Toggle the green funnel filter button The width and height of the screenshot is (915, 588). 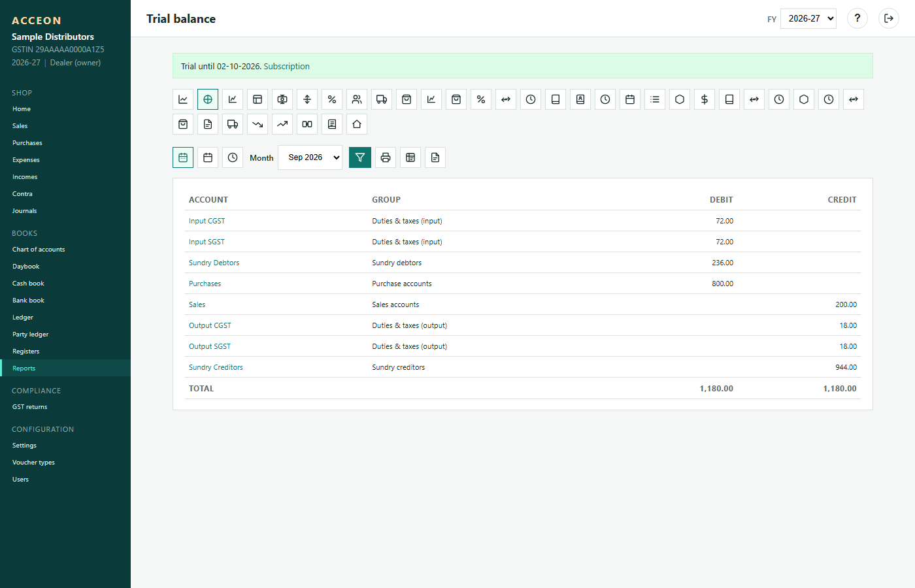pos(360,157)
